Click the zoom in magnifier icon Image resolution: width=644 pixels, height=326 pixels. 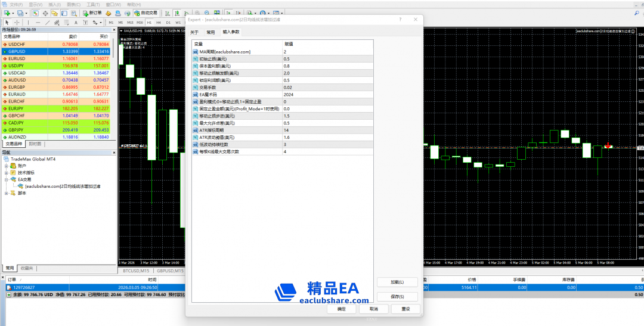[197, 13]
